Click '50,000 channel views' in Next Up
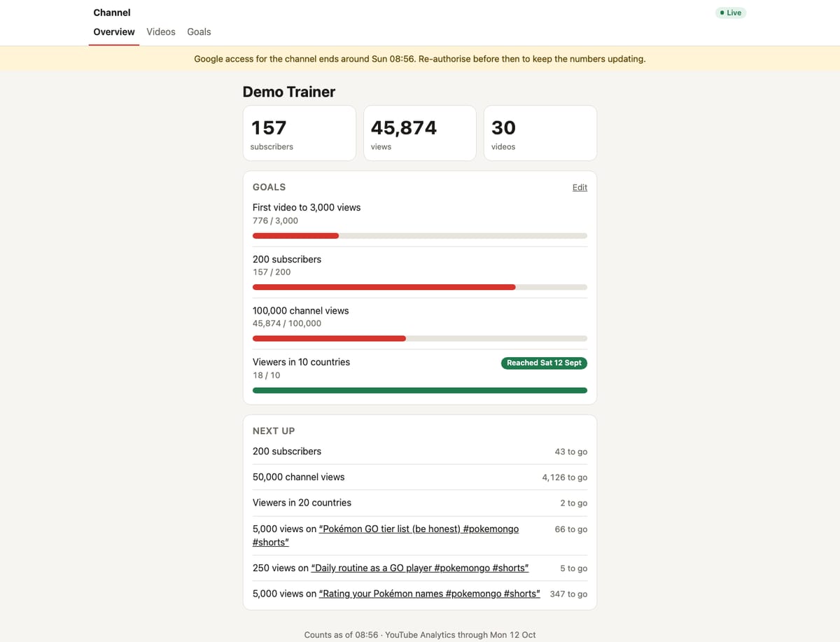Viewport: 840px width, 642px height. (298, 477)
